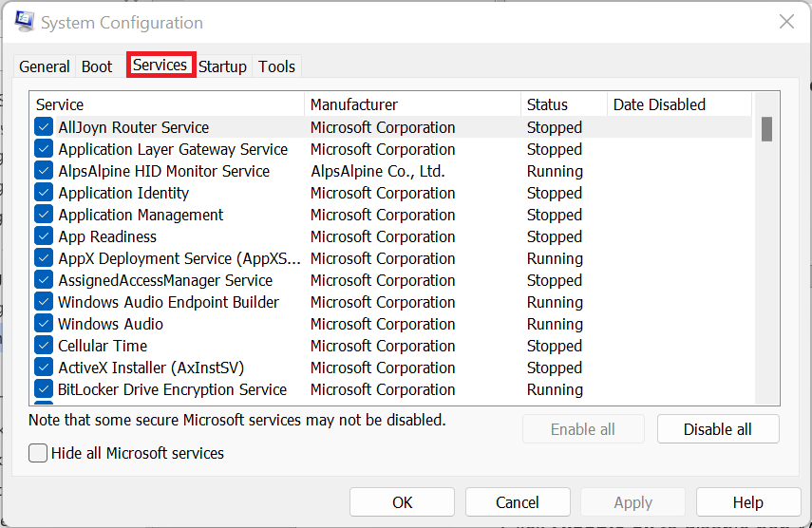
Task: Disable the App Readiness checkbox
Action: [44, 236]
